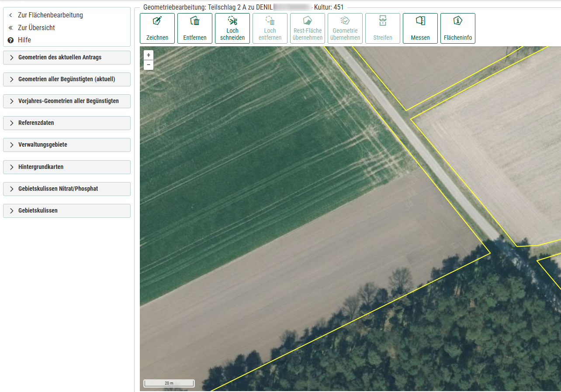Viewport: 561px width, 392px height.
Task: Click the Loch entfernen tool
Action: (270, 28)
